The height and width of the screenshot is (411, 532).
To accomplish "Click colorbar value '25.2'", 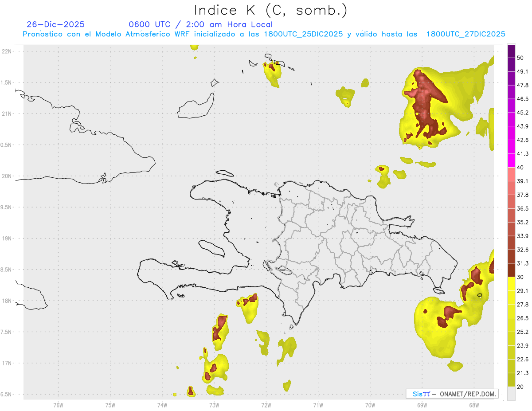I will pos(523,332).
